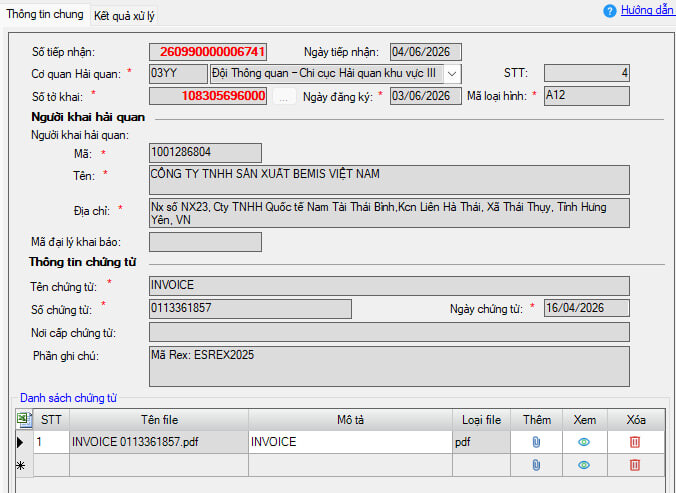This screenshot has width=676, height=493.
Task: Click the Mã đại lý khai báo field
Action: [x=205, y=242]
